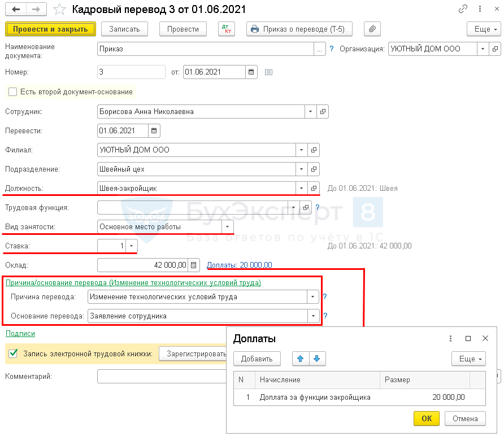Move allowance row up with blue arrow
Viewport: 504px width, 441px height.
[x=301, y=359]
